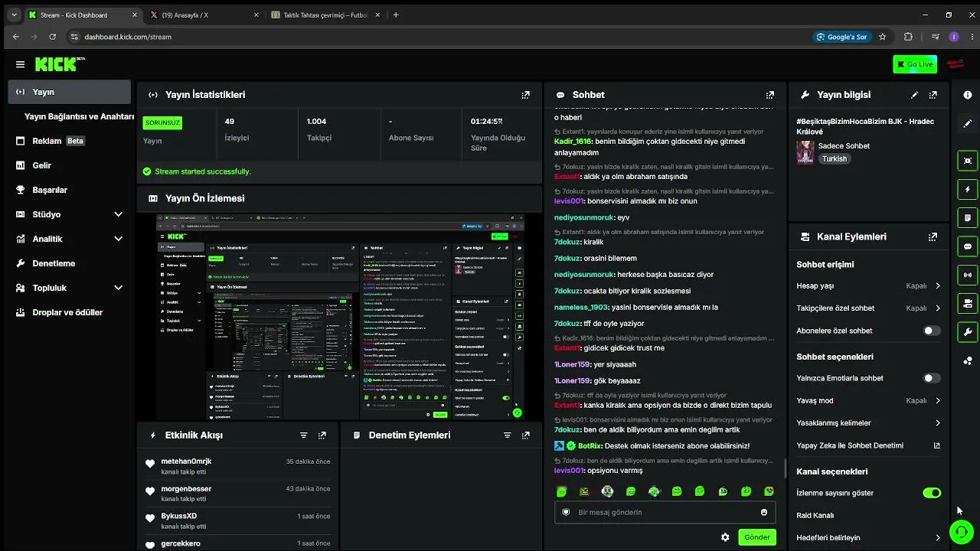Toggle activity feed lightning icon in rail
Screen dimensions: 980x551
(968, 189)
